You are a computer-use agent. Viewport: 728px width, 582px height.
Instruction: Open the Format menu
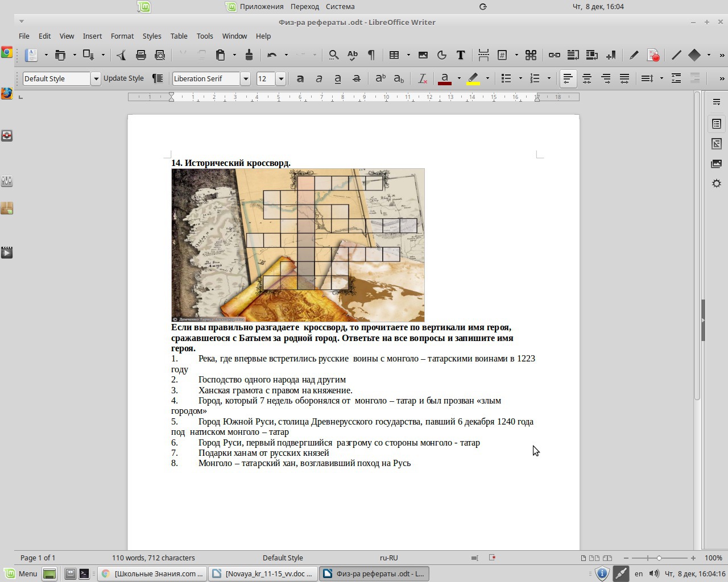[122, 36]
